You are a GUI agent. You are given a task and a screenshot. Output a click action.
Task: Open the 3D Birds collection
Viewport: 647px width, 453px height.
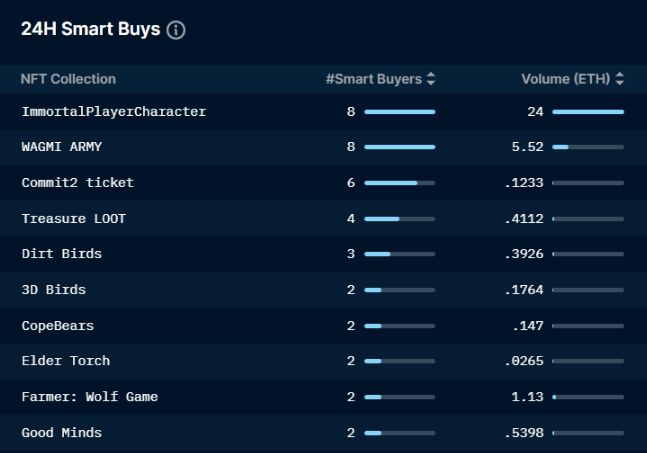[54, 290]
